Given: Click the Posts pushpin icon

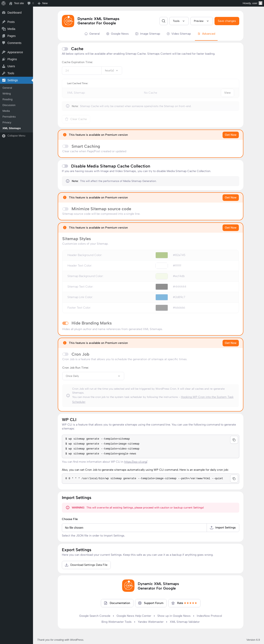Looking at the screenshot, I should pyautogui.click(x=4, y=22).
